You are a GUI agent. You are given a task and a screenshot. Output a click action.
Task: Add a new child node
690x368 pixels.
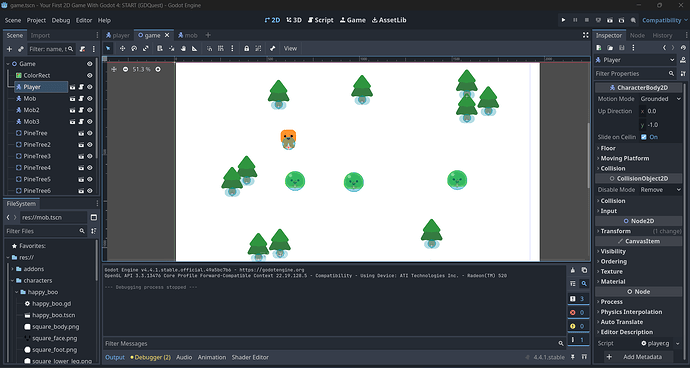[x=9, y=49]
